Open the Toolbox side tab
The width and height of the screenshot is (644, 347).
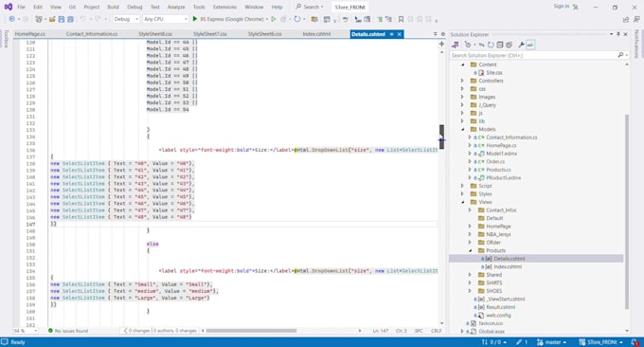click(6, 39)
